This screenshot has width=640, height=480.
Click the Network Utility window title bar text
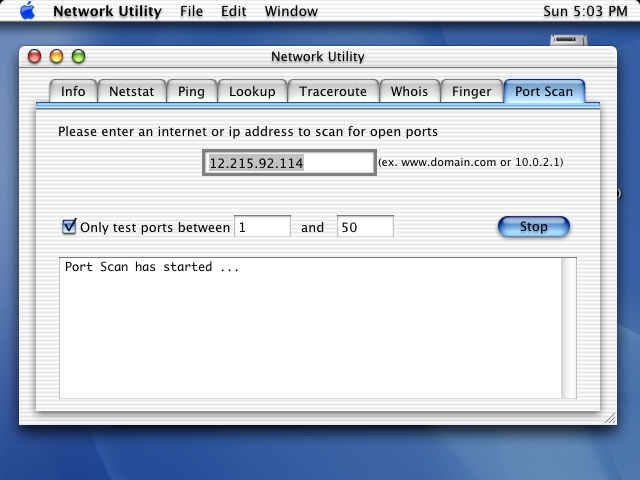coord(318,56)
